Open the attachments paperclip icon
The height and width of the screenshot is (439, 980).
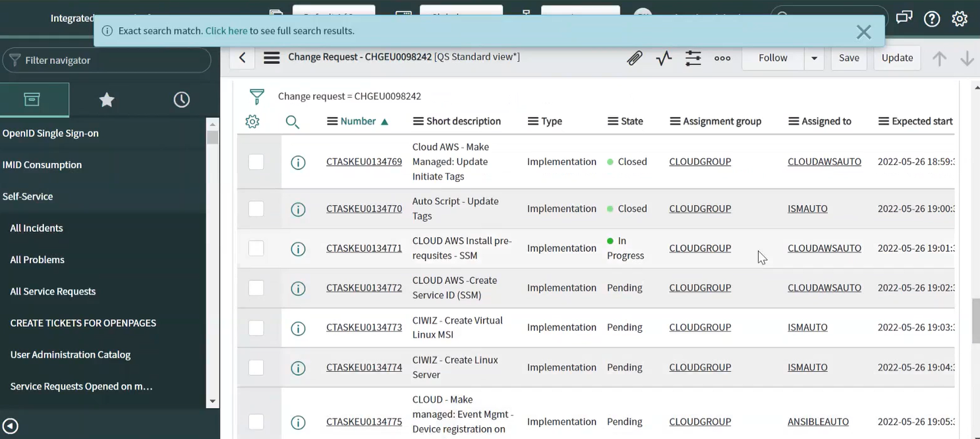click(x=634, y=58)
